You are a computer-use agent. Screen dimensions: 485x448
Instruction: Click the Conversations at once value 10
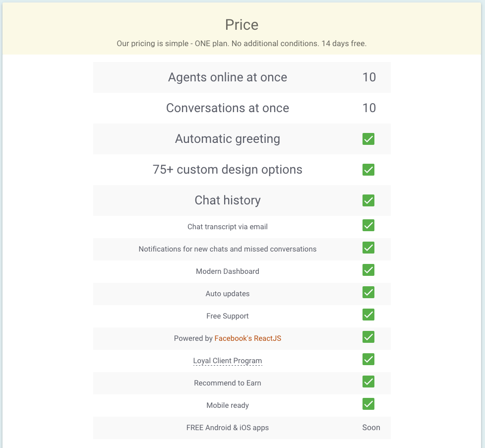(x=369, y=108)
